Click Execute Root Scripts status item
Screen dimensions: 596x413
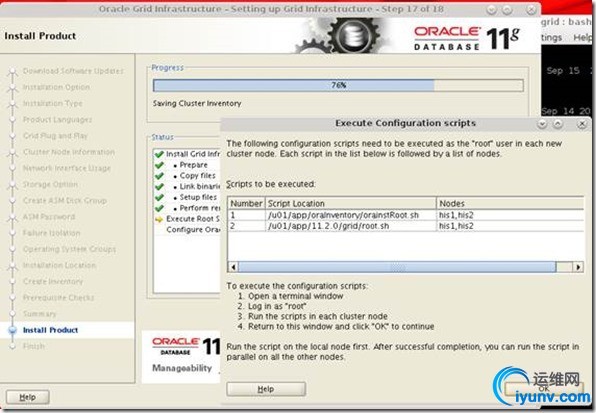coord(193,219)
